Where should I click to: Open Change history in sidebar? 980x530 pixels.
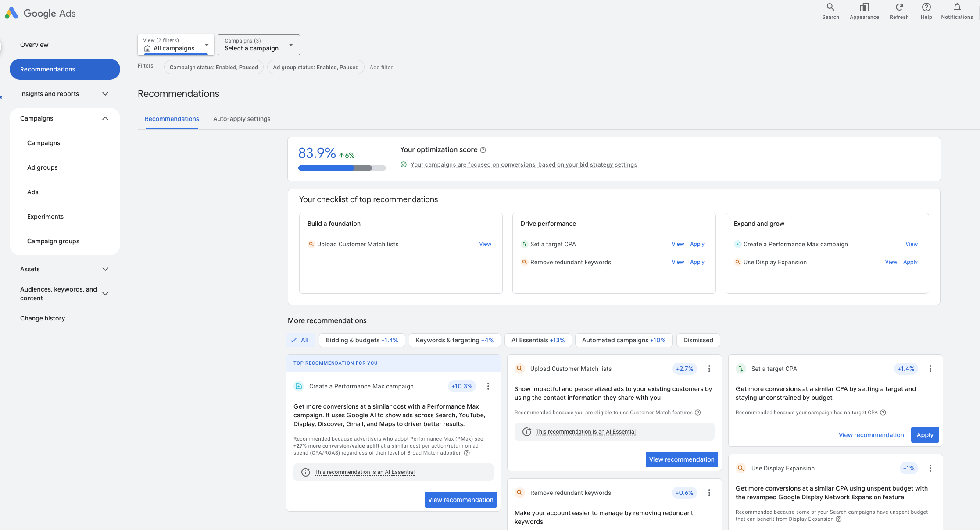coord(43,318)
